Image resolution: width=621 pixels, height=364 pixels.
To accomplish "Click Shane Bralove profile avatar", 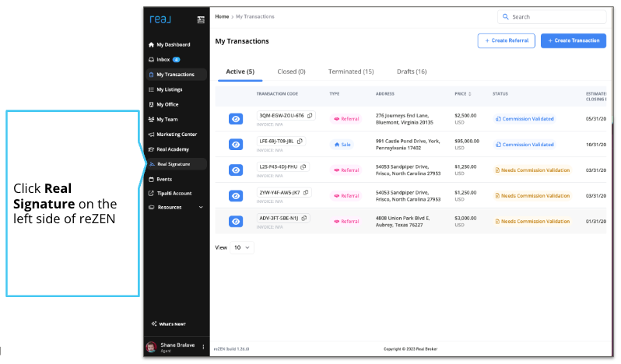I will click(x=151, y=347).
